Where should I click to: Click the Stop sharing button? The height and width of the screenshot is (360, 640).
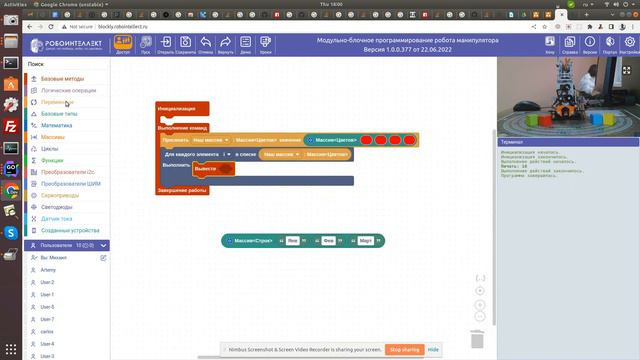pyautogui.click(x=404, y=349)
